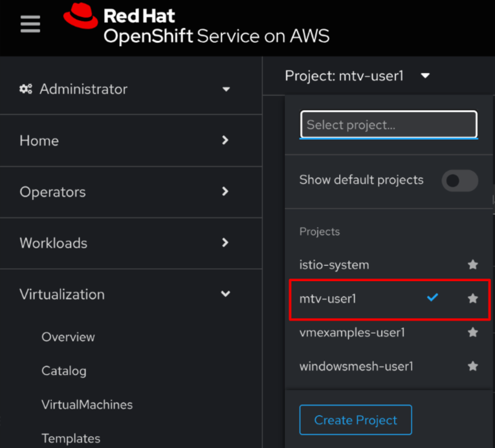Image resolution: width=495 pixels, height=448 pixels.
Task: Select the mtv-user1 project
Action: click(x=327, y=299)
